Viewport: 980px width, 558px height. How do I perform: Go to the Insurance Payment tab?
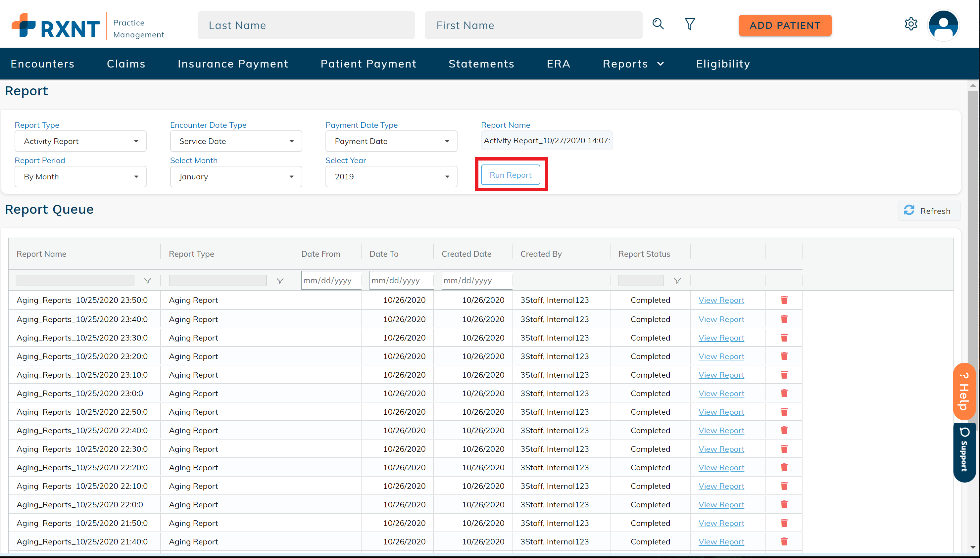[x=233, y=64]
